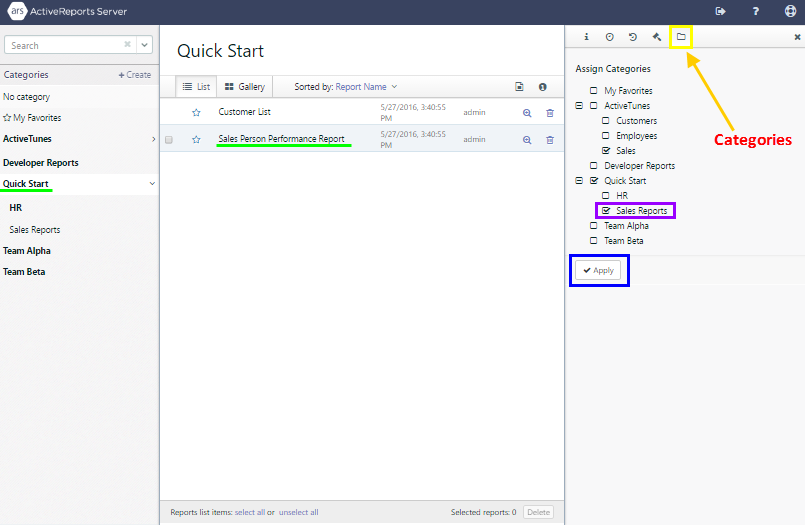This screenshot has width=805, height=525.
Task: Open the ActiveReports Server logo home
Action: [67, 11]
